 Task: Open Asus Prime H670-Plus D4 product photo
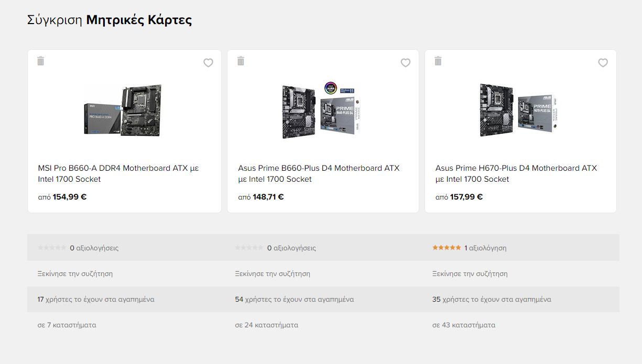[x=519, y=111]
